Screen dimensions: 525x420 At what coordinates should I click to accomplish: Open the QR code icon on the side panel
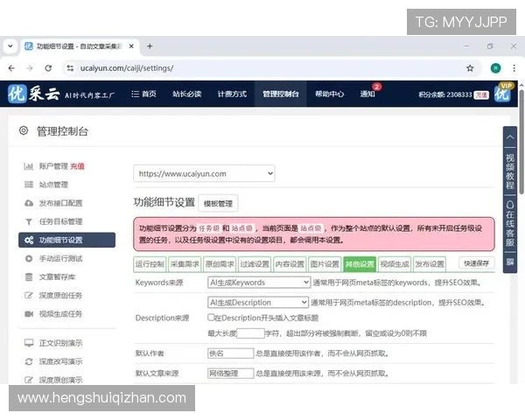510,262
